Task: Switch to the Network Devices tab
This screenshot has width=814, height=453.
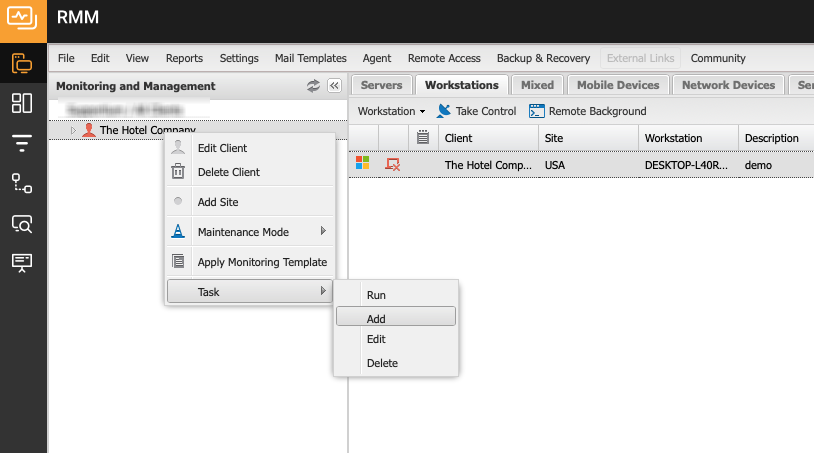Action: [728, 85]
